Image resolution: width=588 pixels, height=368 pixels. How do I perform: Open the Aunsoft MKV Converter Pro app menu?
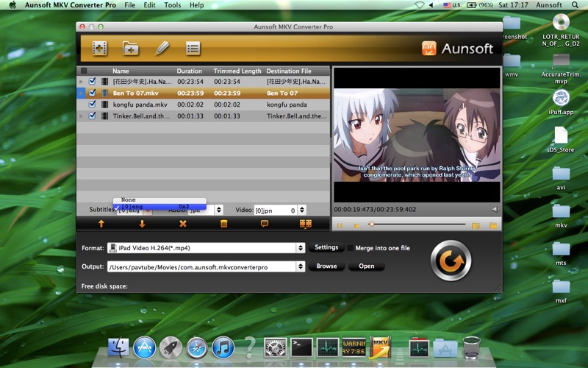tap(70, 5)
